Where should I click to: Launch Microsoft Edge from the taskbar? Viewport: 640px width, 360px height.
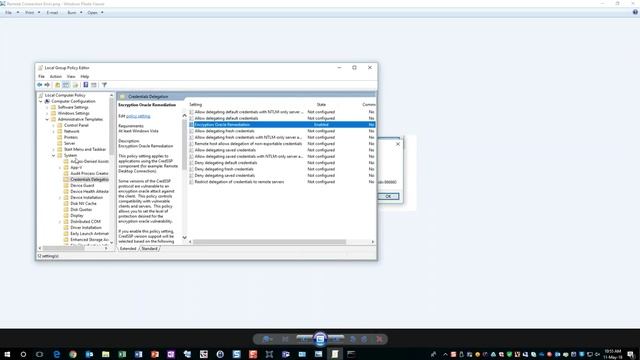pos(57,354)
